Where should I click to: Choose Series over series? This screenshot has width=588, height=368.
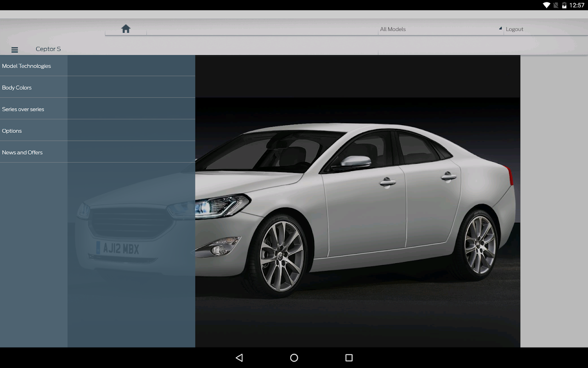[x=97, y=109]
